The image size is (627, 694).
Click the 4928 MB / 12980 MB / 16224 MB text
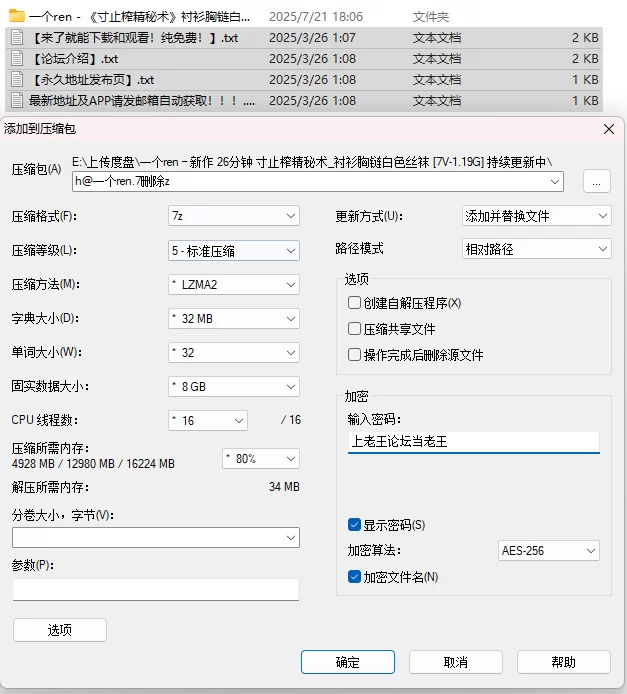pos(93,464)
